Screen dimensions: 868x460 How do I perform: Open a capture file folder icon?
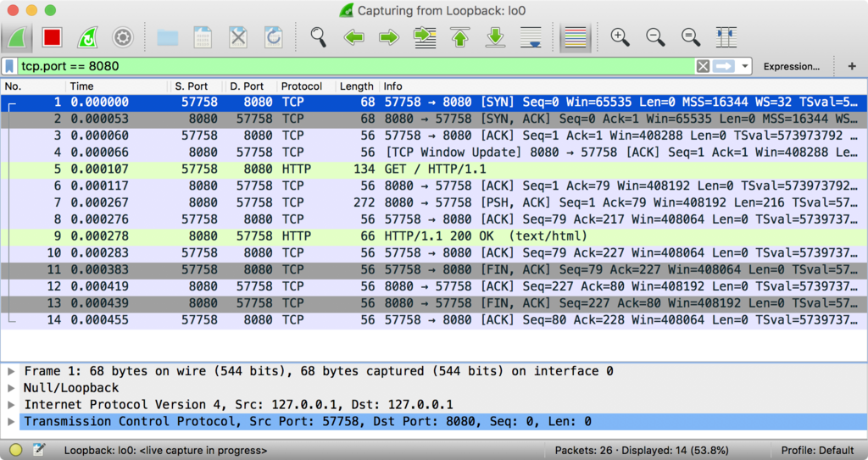(x=167, y=37)
